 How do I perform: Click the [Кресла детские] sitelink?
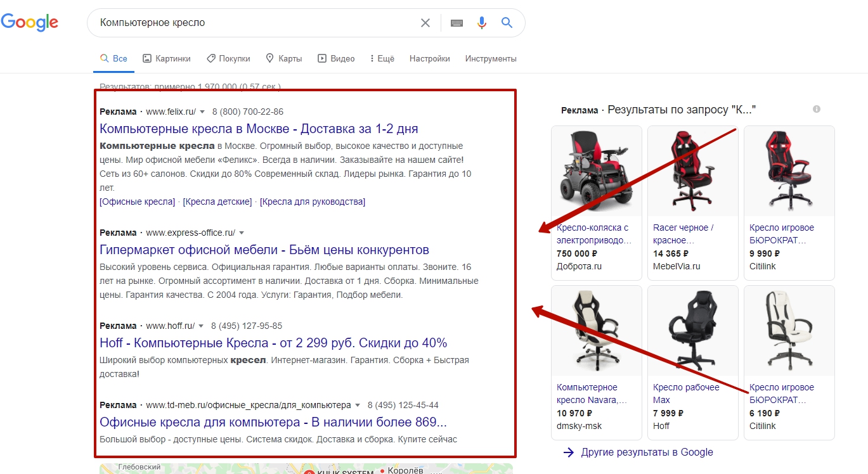click(x=217, y=202)
